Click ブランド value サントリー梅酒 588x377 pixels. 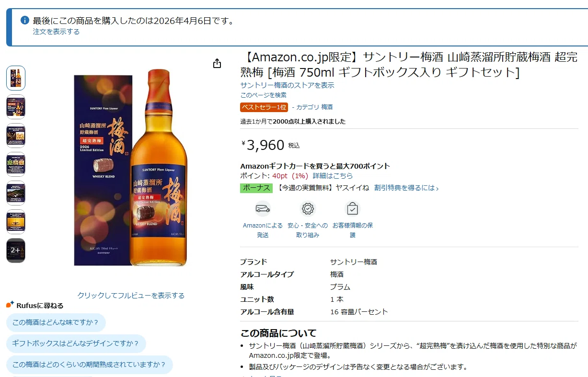(354, 262)
